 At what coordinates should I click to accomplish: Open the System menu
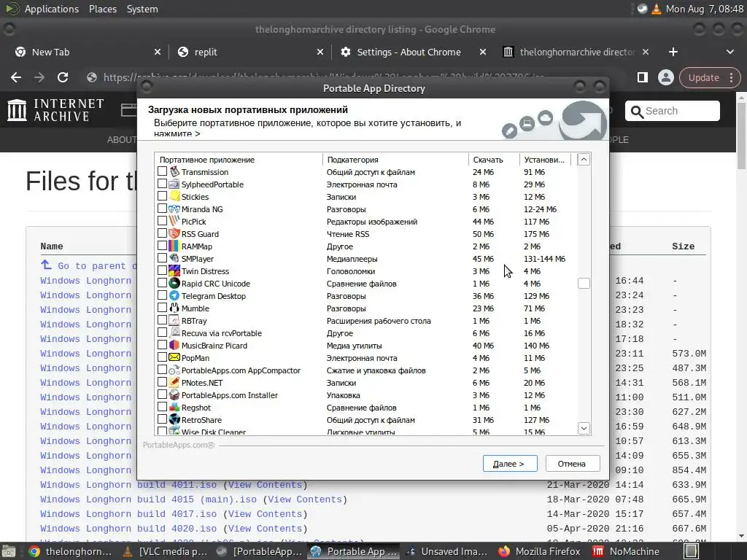click(142, 9)
